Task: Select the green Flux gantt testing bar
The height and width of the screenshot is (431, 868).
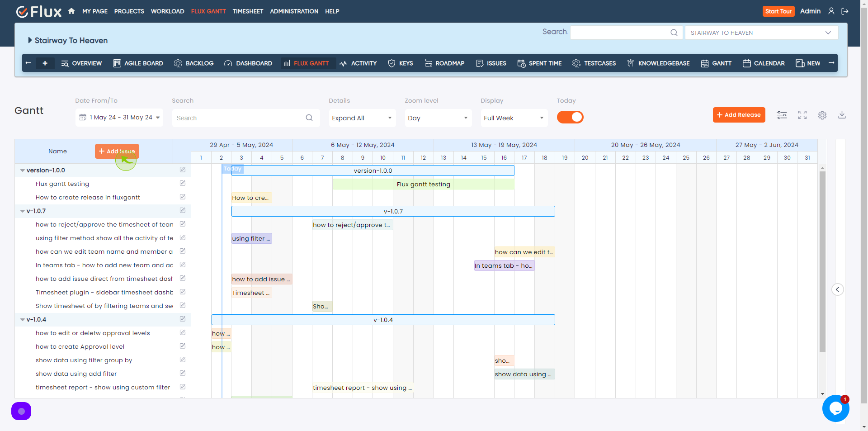Action: (x=423, y=184)
